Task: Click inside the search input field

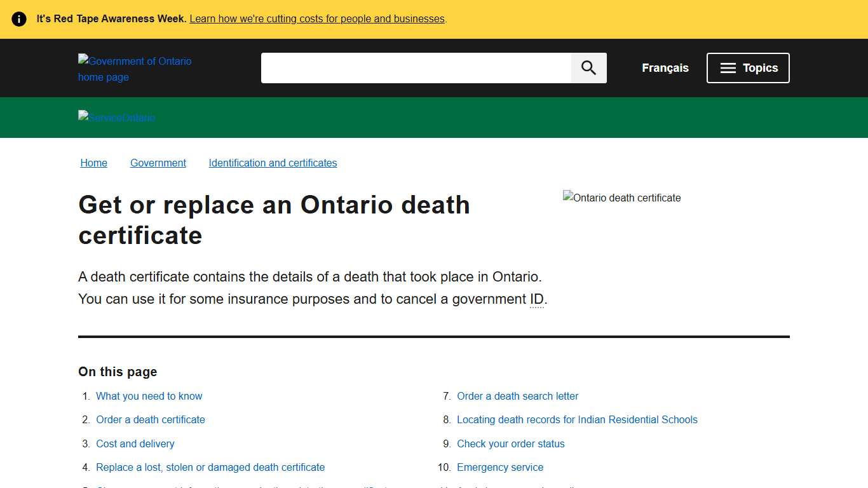Action: click(416, 67)
